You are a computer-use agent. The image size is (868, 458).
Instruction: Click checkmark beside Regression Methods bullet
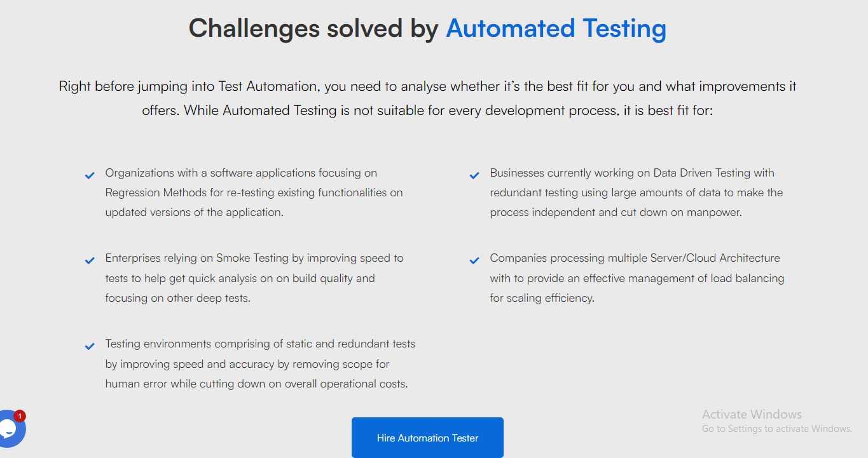90,175
